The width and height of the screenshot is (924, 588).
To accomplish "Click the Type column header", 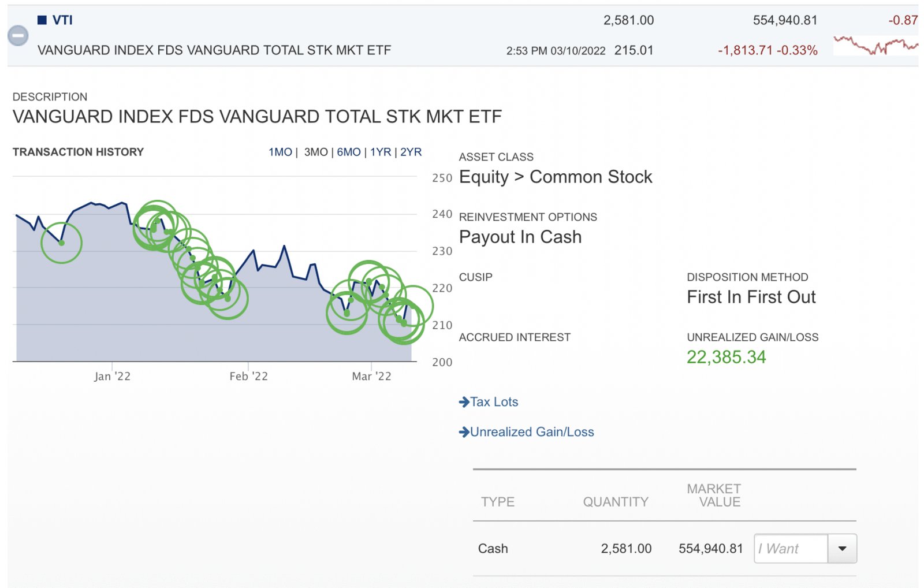I will pyautogui.click(x=497, y=502).
